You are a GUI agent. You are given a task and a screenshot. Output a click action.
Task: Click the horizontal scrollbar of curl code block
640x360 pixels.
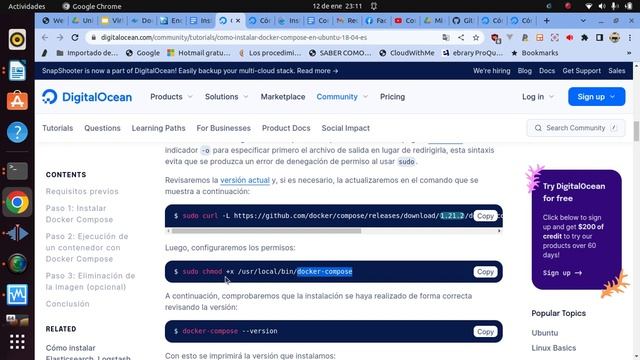click(x=266, y=231)
